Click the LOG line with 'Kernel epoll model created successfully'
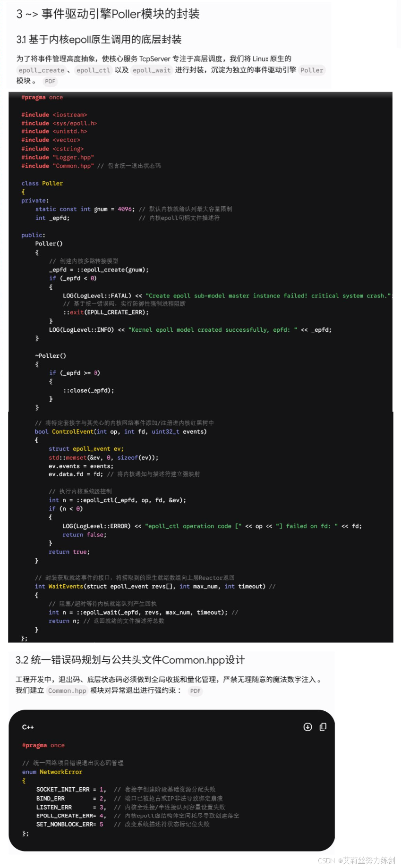401x868 pixels. point(190,330)
